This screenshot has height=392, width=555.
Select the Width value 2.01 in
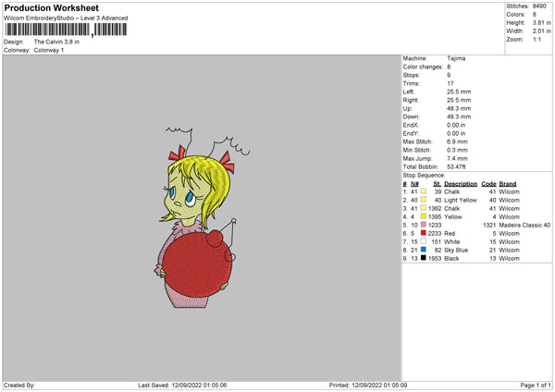click(542, 31)
